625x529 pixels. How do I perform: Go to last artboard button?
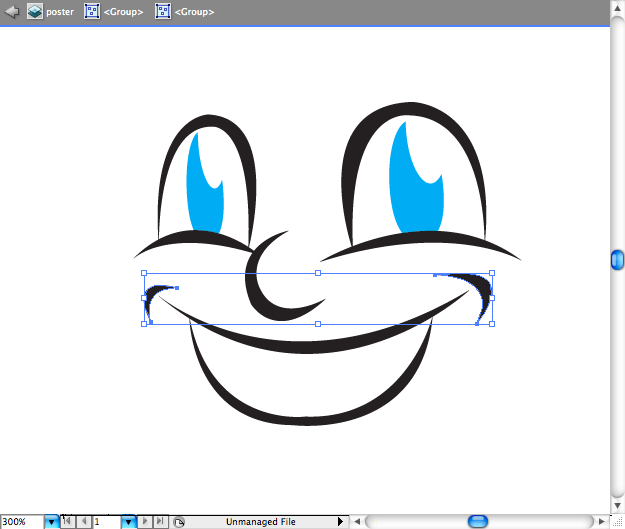coord(160,521)
